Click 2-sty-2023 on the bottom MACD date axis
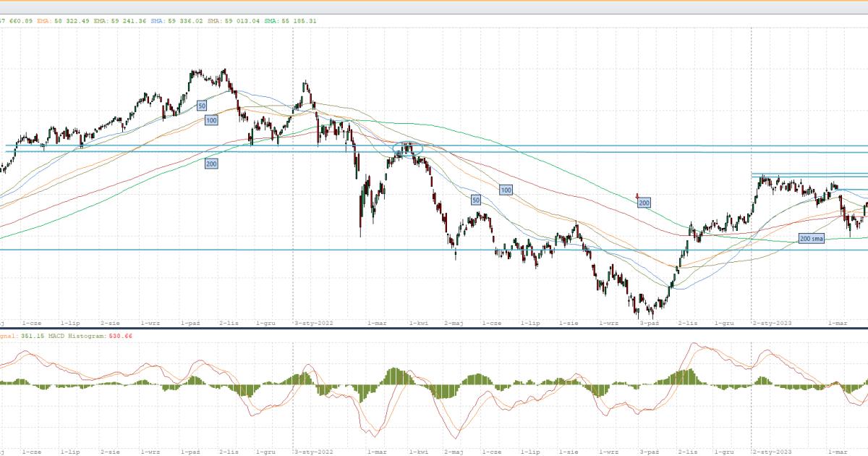This screenshot has width=868, height=456. [x=771, y=451]
